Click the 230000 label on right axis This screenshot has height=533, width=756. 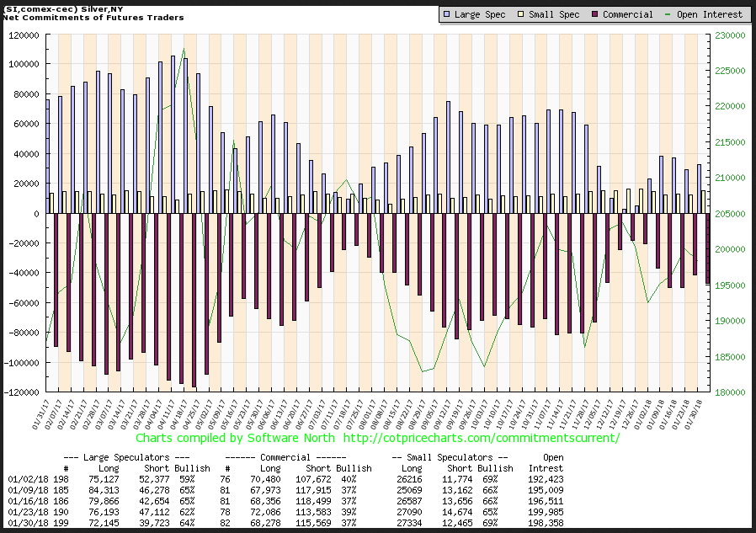coord(730,36)
